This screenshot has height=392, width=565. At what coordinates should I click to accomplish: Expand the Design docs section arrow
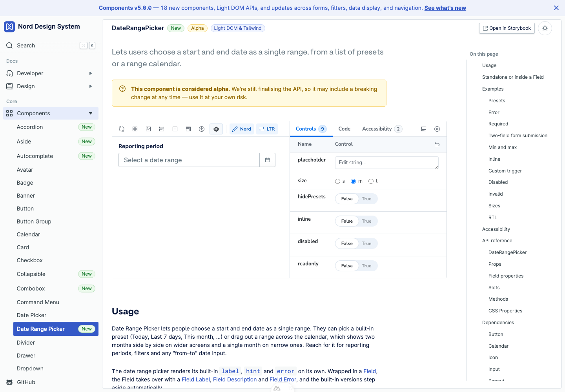(x=91, y=86)
